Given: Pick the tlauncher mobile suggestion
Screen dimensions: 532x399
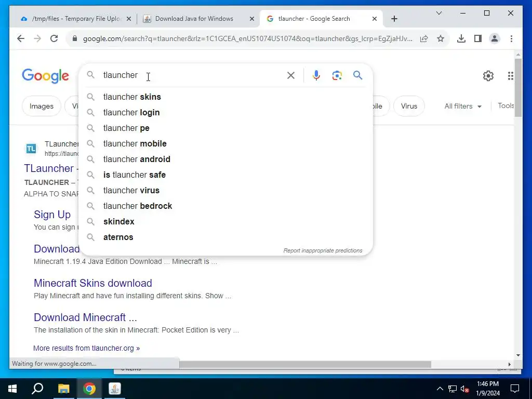Looking at the screenshot, I should click(x=225, y=144).
